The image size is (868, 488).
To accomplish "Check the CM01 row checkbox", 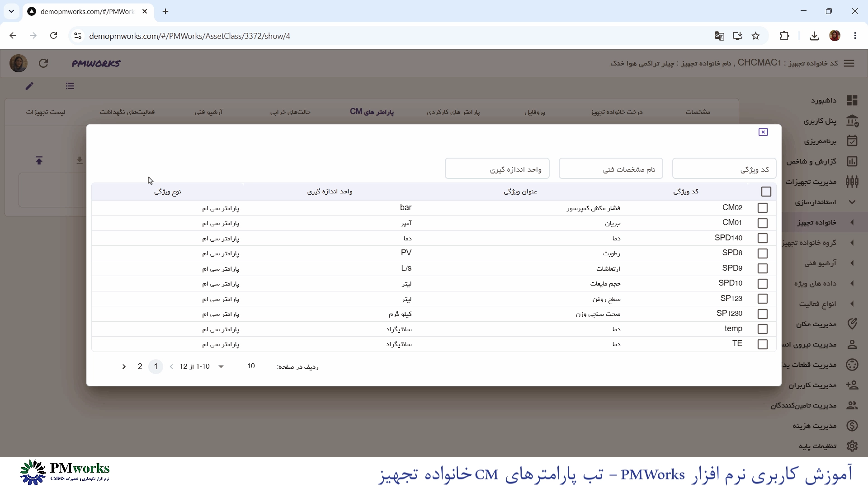I will (763, 223).
